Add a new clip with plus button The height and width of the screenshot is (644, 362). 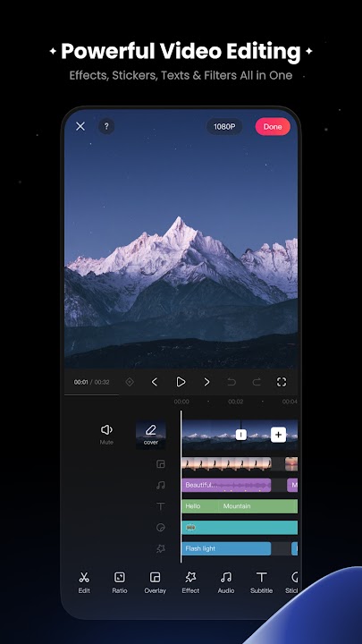278,435
